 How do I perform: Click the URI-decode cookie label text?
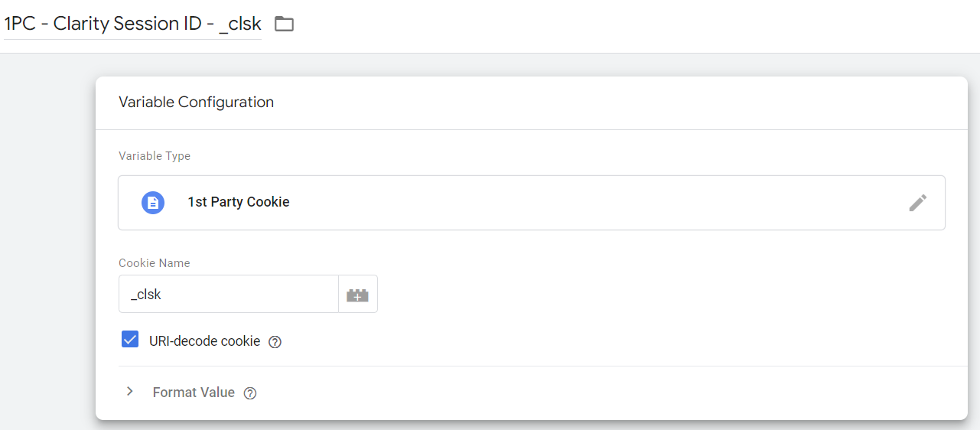(204, 341)
